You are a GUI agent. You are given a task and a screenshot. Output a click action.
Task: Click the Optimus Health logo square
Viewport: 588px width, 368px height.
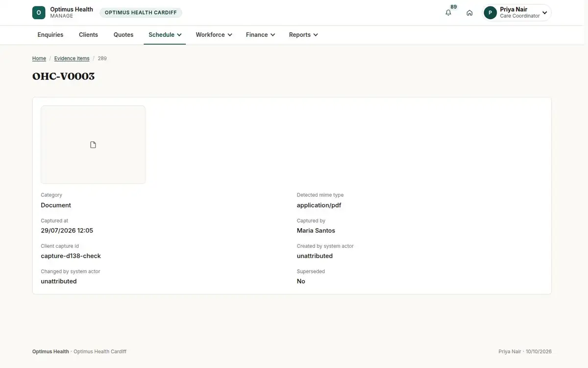tap(39, 13)
